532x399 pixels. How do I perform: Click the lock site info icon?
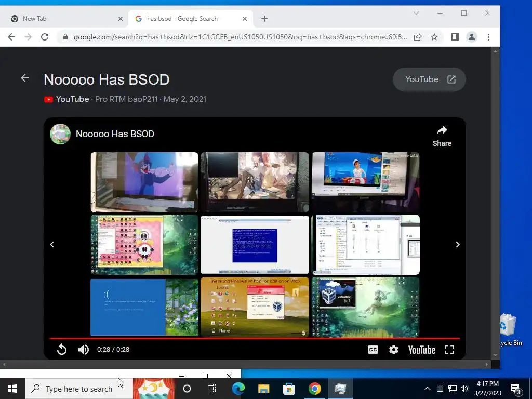pyautogui.click(x=65, y=37)
